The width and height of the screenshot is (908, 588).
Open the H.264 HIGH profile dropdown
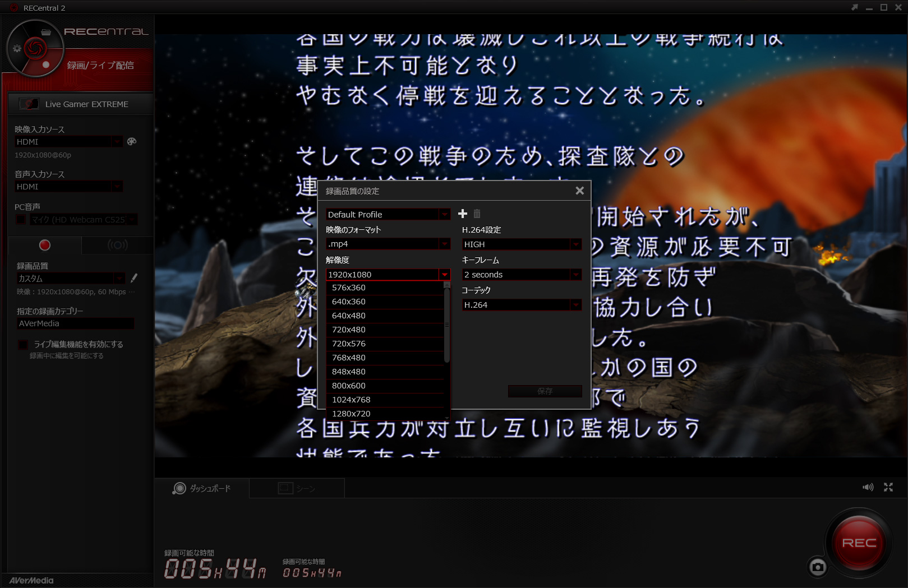click(x=522, y=244)
